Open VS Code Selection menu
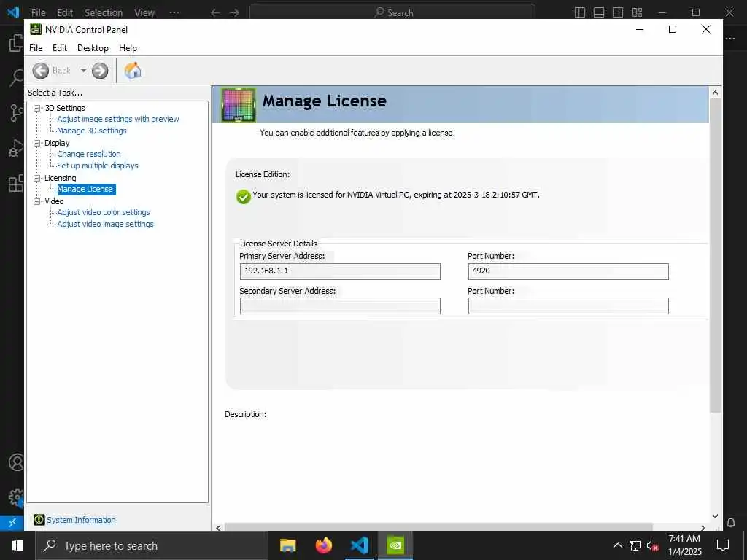 tap(104, 12)
